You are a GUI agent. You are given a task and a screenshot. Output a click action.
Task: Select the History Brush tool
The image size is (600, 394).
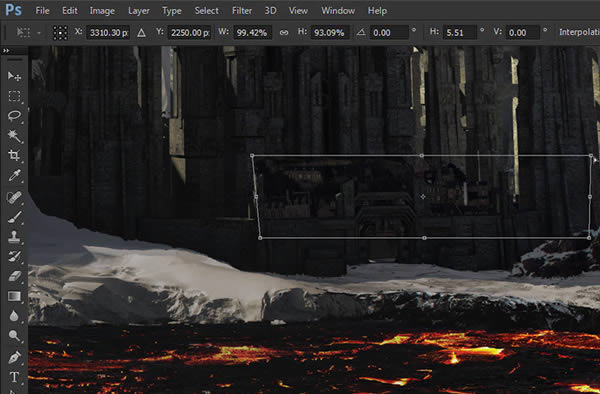15,256
